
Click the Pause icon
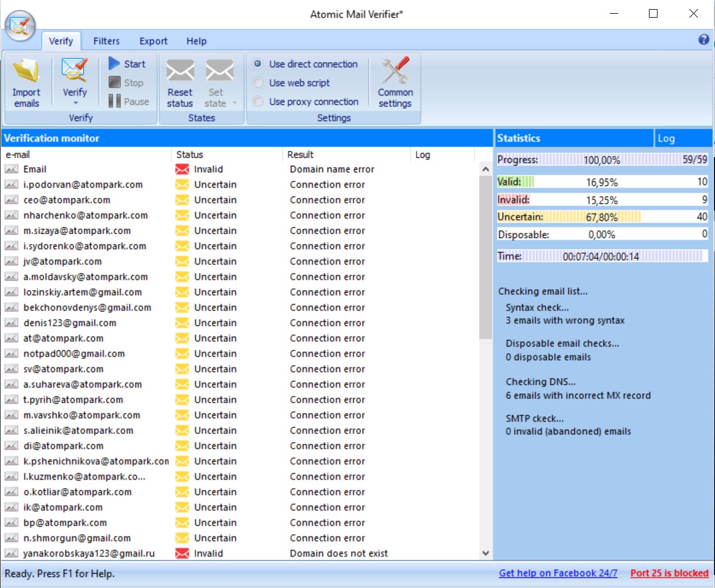(x=114, y=101)
